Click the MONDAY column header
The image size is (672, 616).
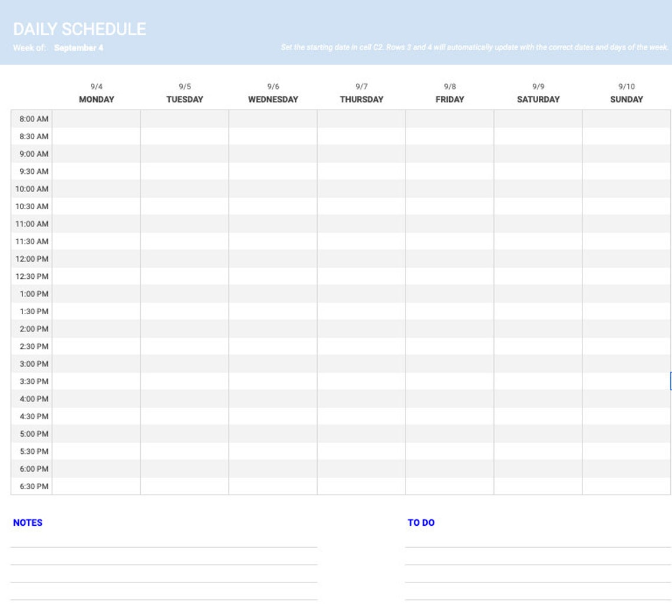click(x=97, y=99)
